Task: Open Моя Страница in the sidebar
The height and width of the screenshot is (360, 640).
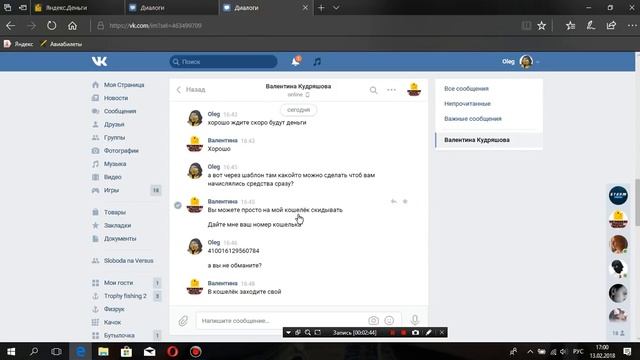Action: pyautogui.click(x=124, y=85)
